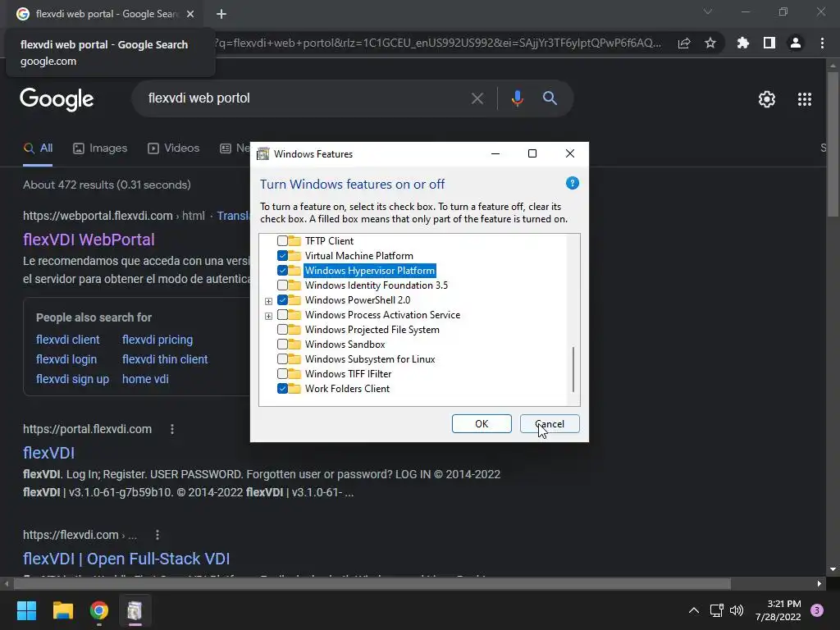The image size is (840, 630).
Task: Open network status tray icon
Action: [716, 610]
